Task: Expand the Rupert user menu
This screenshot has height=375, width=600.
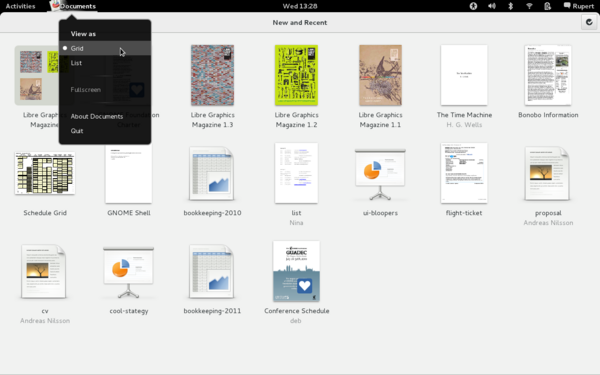Action: tap(579, 6)
